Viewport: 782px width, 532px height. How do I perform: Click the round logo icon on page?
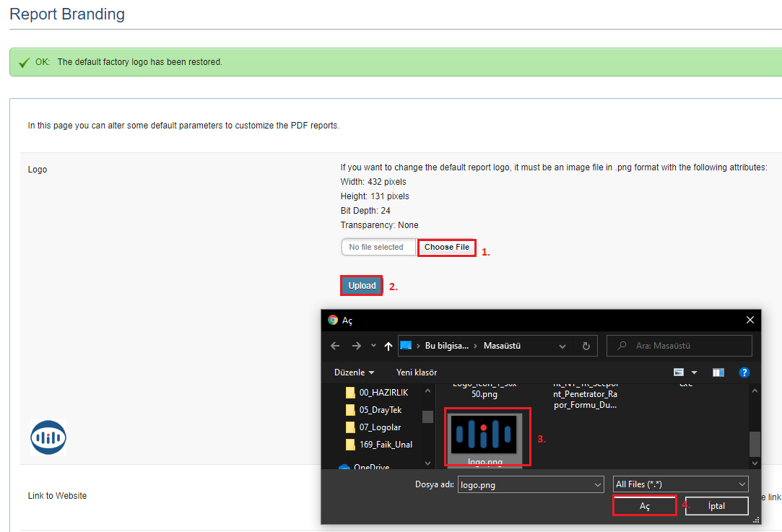click(48, 437)
